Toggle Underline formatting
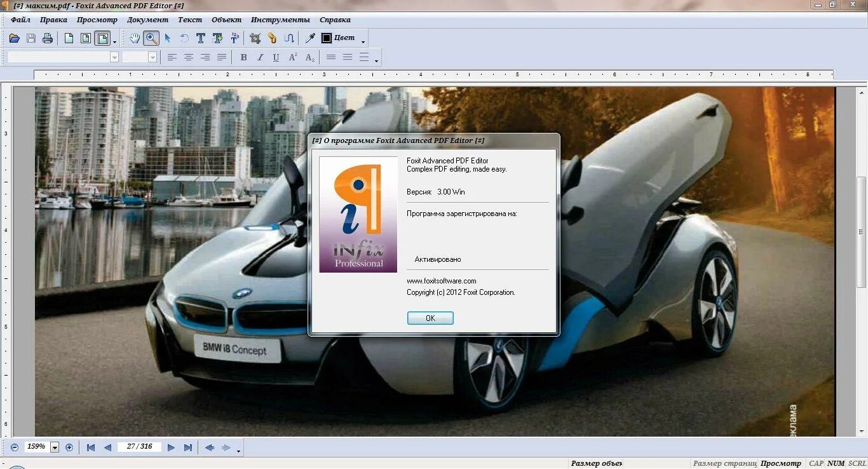 point(276,57)
